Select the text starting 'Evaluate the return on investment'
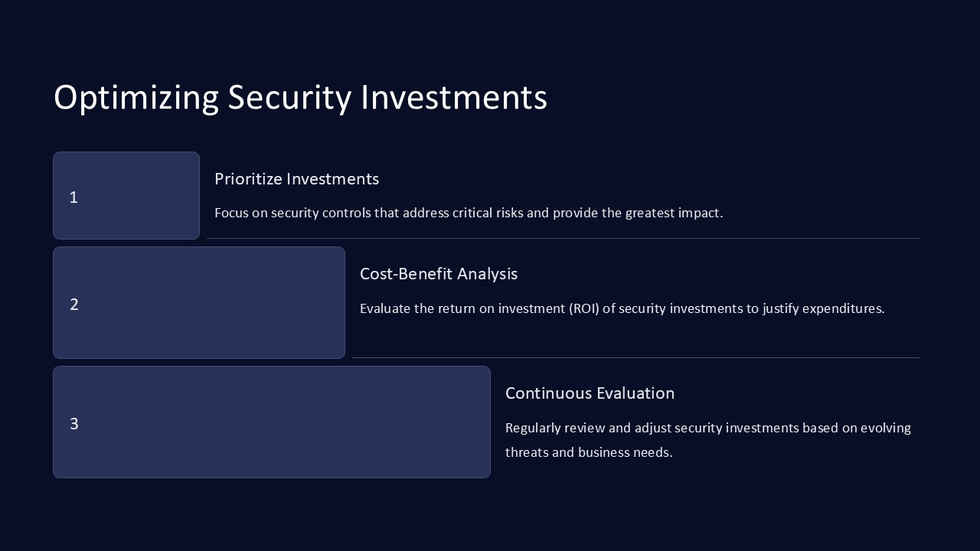 pyautogui.click(x=622, y=308)
